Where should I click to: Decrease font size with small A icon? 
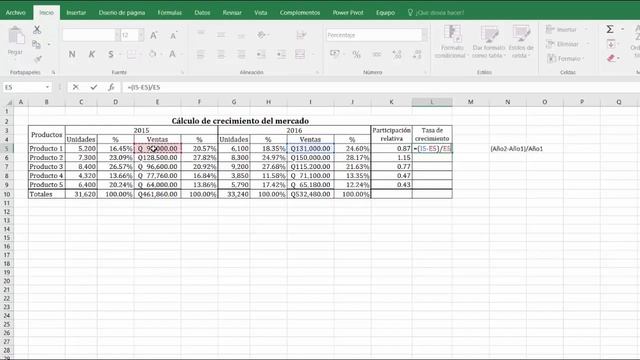[173, 36]
